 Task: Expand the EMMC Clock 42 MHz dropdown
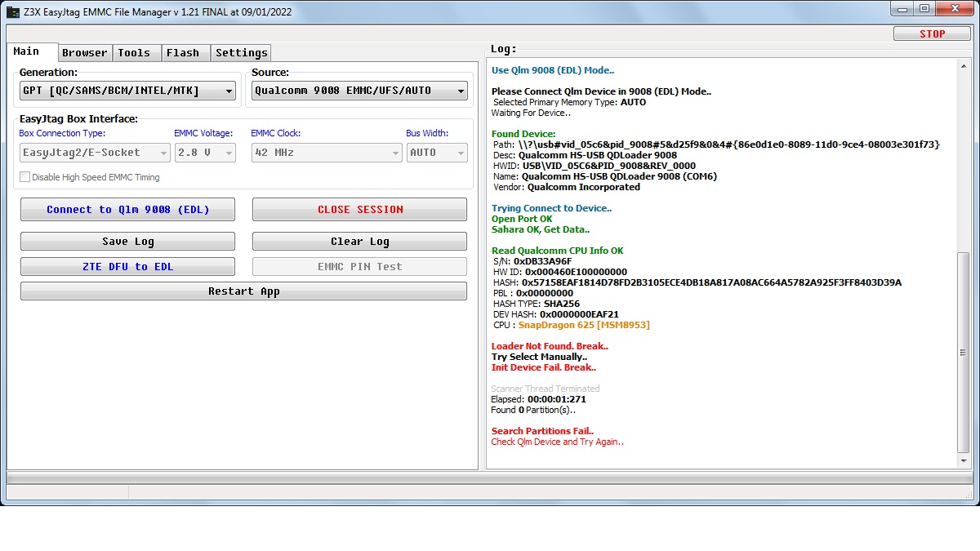coord(396,153)
